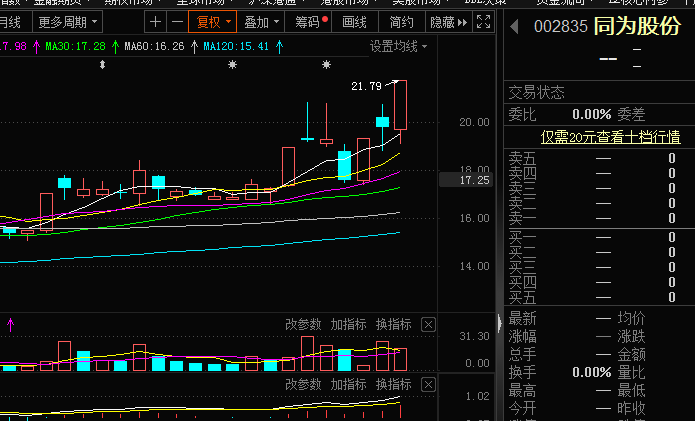This screenshot has height=421, width=695.
Task: Click the MA120:15.41 indicator label
Action: point(236,46)
